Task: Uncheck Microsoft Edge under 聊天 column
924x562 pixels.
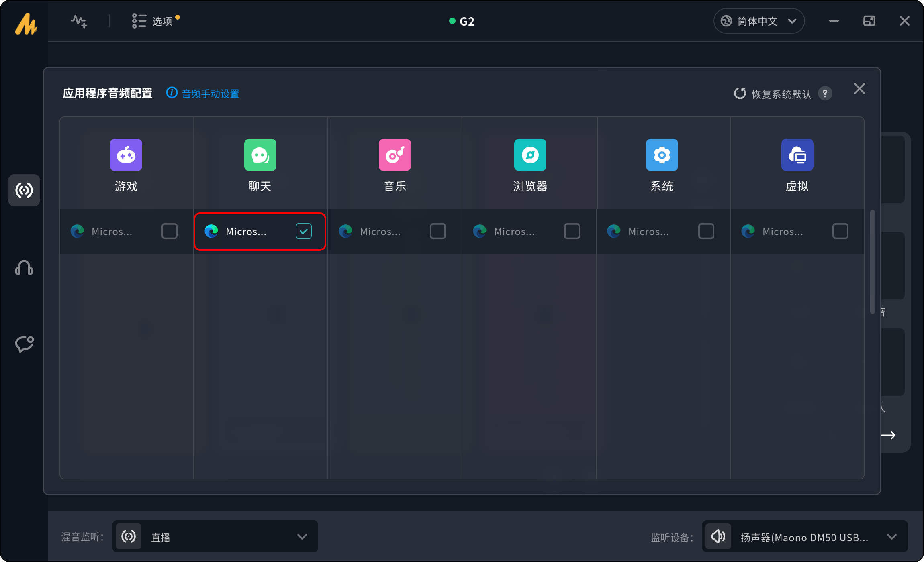Action: click(x=303, y=231)
